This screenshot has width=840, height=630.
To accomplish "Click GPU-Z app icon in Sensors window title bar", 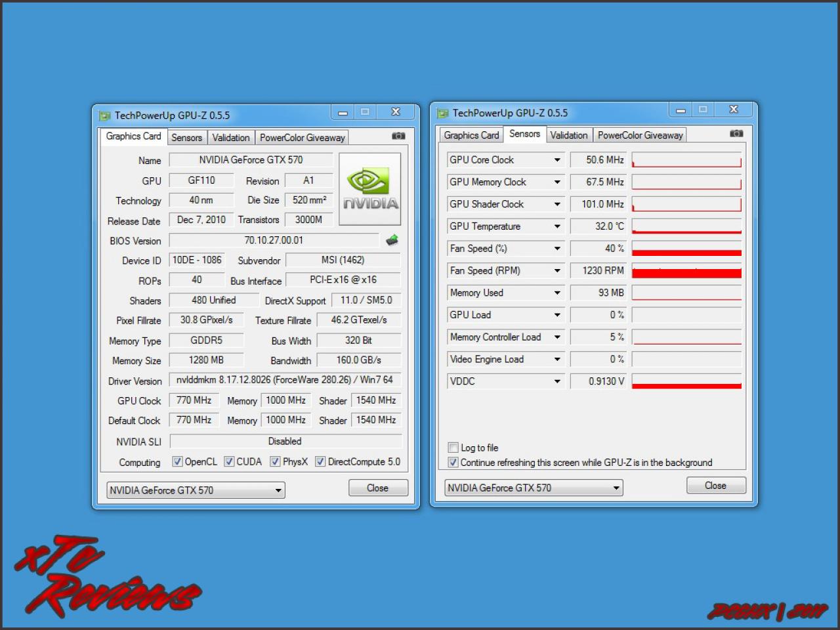I will (x=443, y=114).
